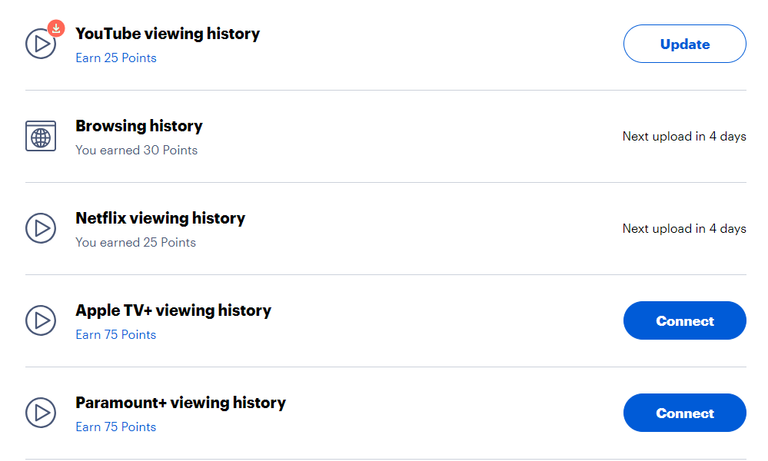Connect Apple TV+ viewing history
Screen dimensions: 768x461
pyautogui.click(x=685, y=320)
